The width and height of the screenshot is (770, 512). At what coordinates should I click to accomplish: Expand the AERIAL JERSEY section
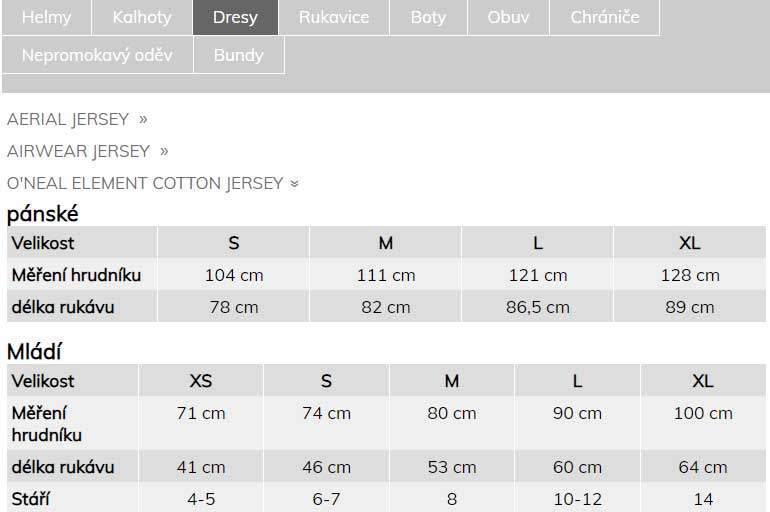[77, 119]
